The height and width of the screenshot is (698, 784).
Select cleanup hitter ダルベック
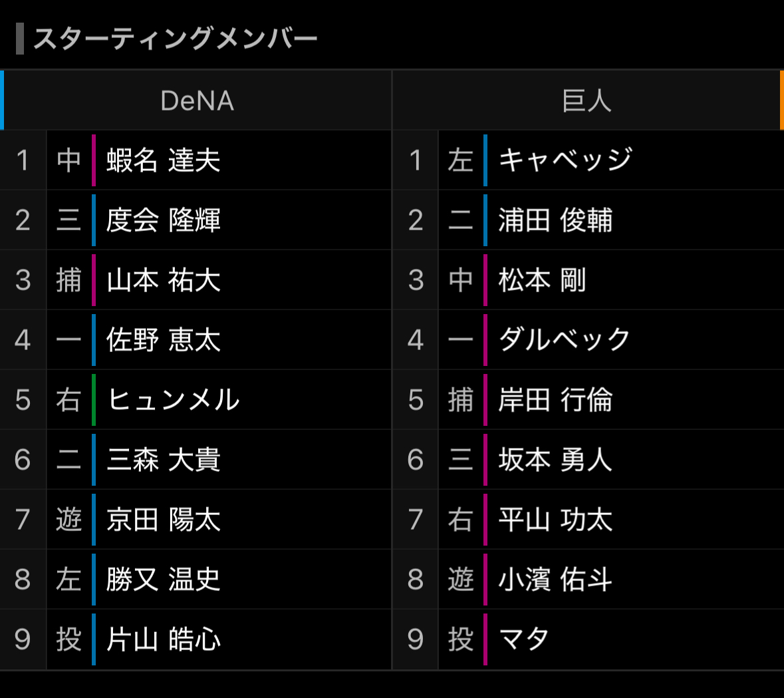565,340
